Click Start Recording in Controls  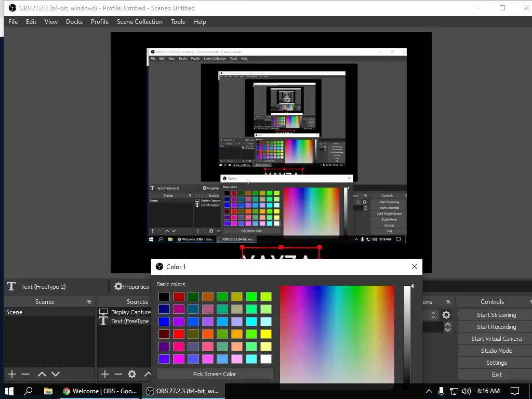(x=496, y=327)
